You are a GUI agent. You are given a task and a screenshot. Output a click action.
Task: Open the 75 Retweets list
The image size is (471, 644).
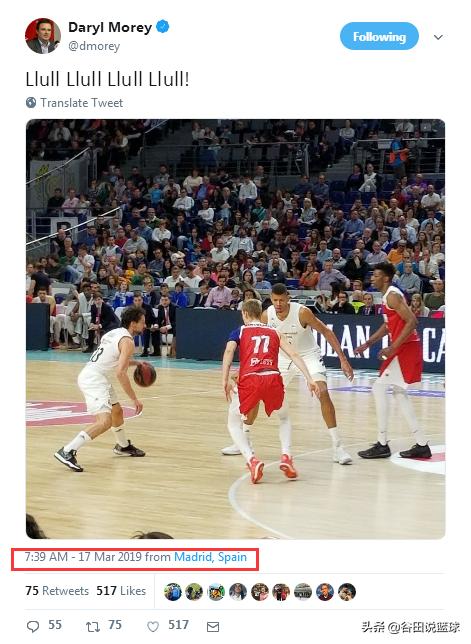57,591
